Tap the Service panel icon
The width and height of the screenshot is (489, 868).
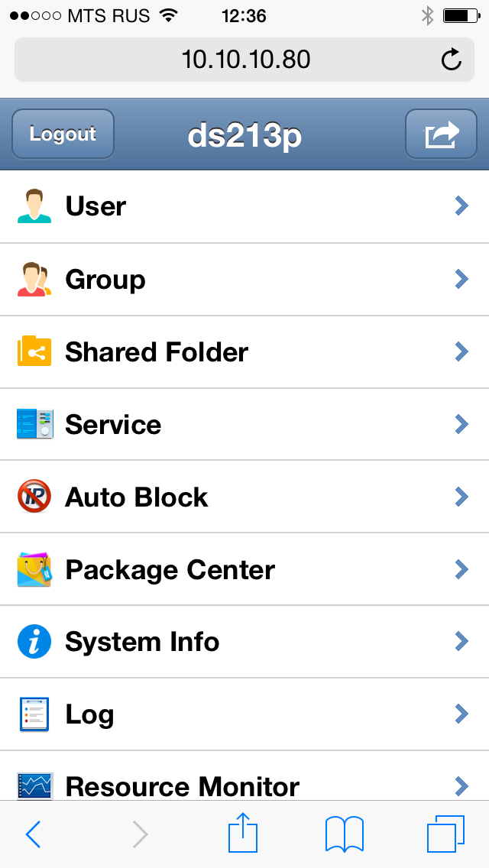point(34,424)
